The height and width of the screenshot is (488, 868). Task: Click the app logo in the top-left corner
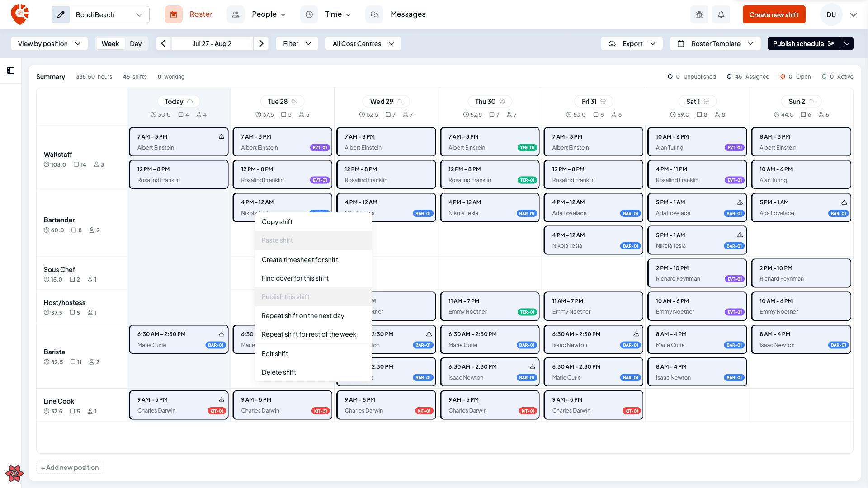click(20, 14)
